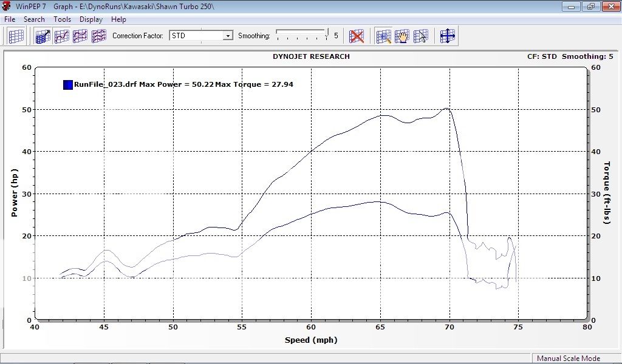Screen dimensions: 622x364
Task: Click the graph icon with red X
Action: coord(357,36)
